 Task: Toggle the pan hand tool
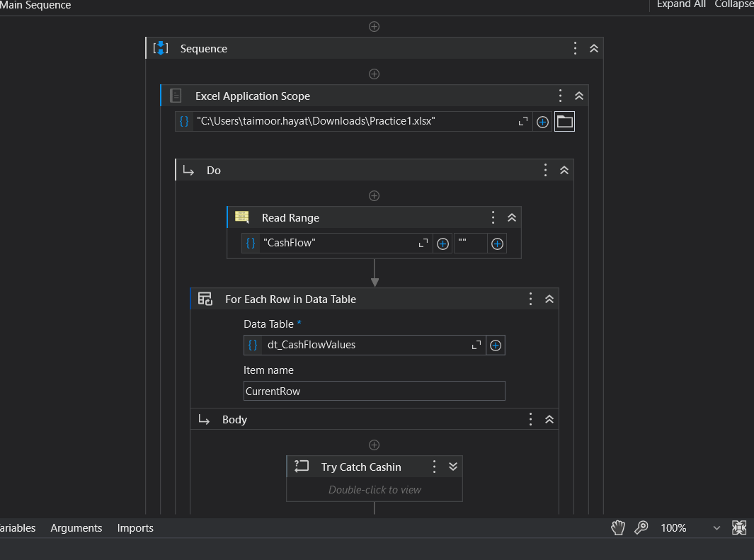618,527
